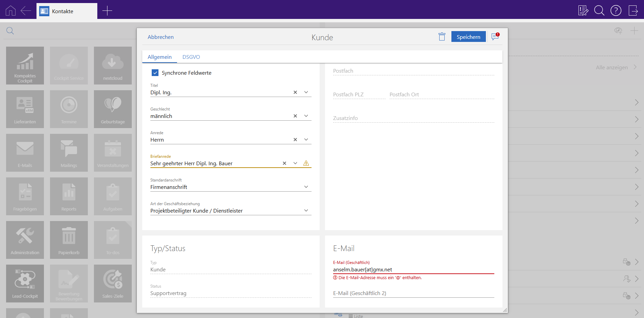This screenshot has height=318, width=644.
Task: Click into the Postfach field
Action: [414, 71]
